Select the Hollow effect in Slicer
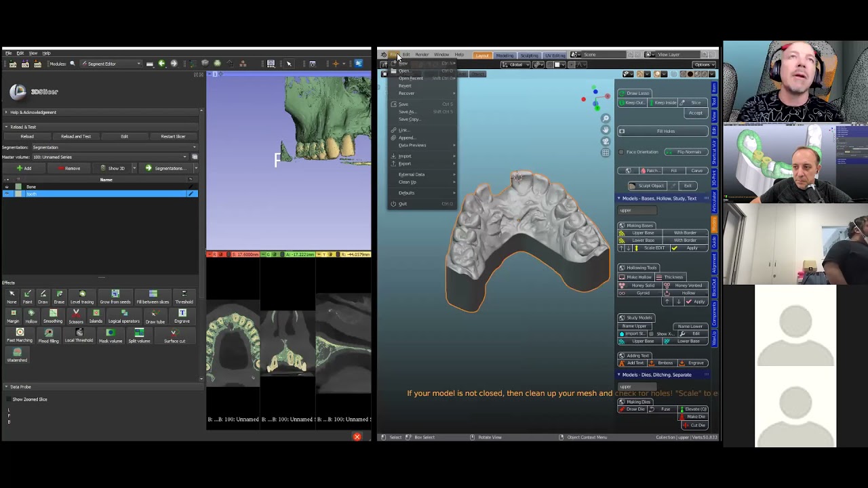Viewport: 868px width, 488px height. (31, 316)
